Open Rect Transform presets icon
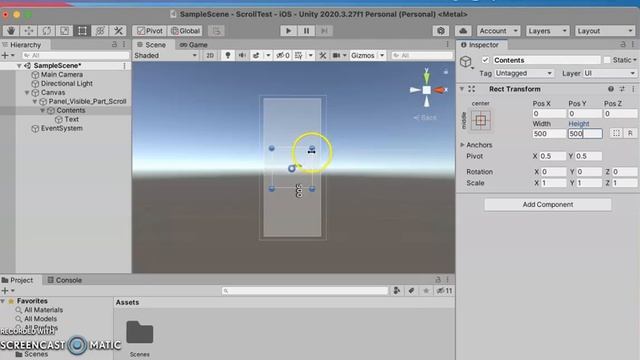The image size is (640, 360). coord(622,89)
